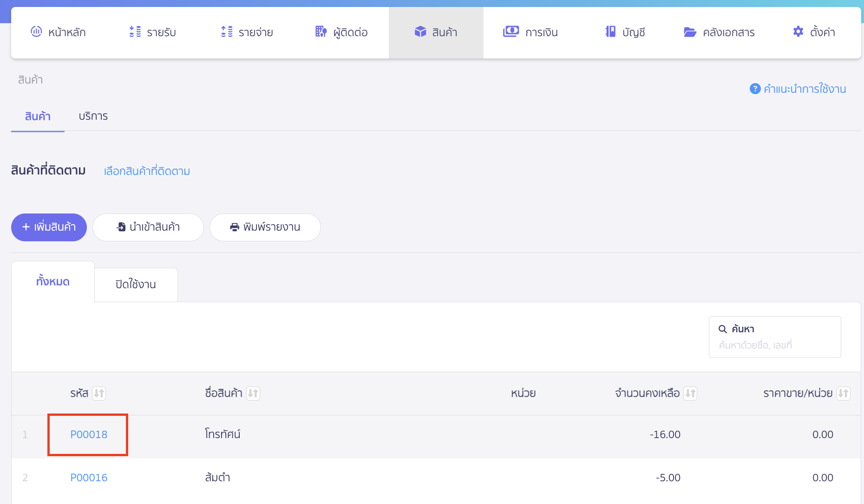Switch to the บริการ tab
This screenshot has width=864, height=504.
pyautogui.click(x=93, y=116)
